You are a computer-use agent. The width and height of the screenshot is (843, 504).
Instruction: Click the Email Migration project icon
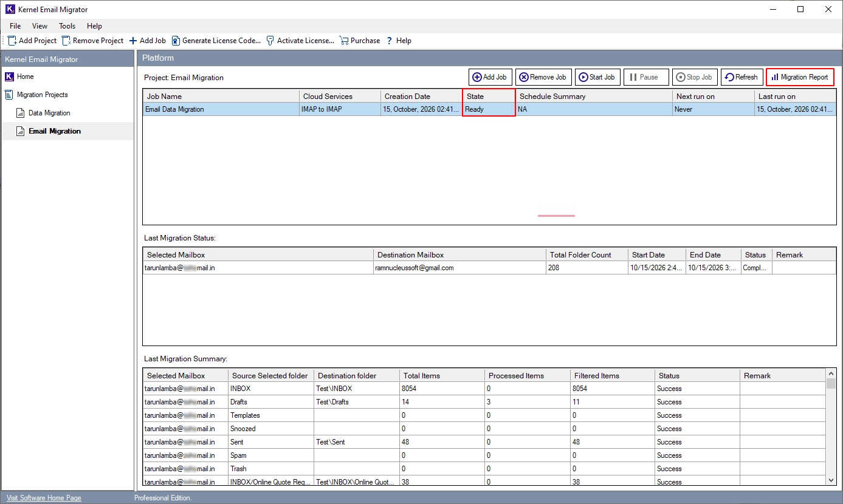[x=21, y=131]
